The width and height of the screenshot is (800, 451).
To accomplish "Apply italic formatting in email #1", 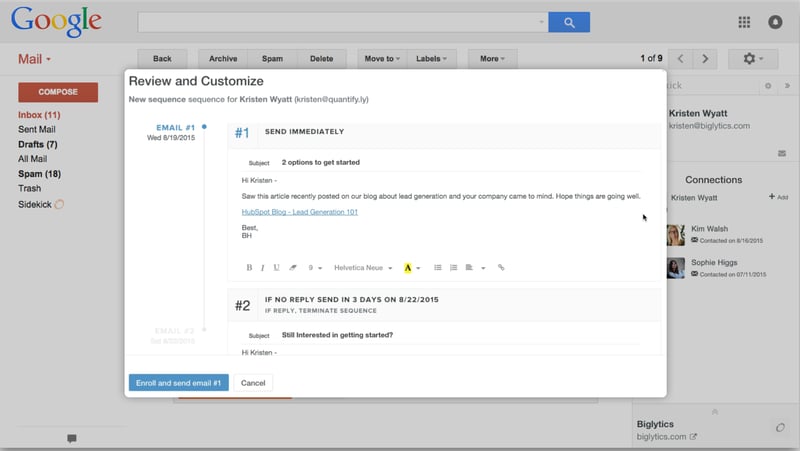I will coord(262,268).
